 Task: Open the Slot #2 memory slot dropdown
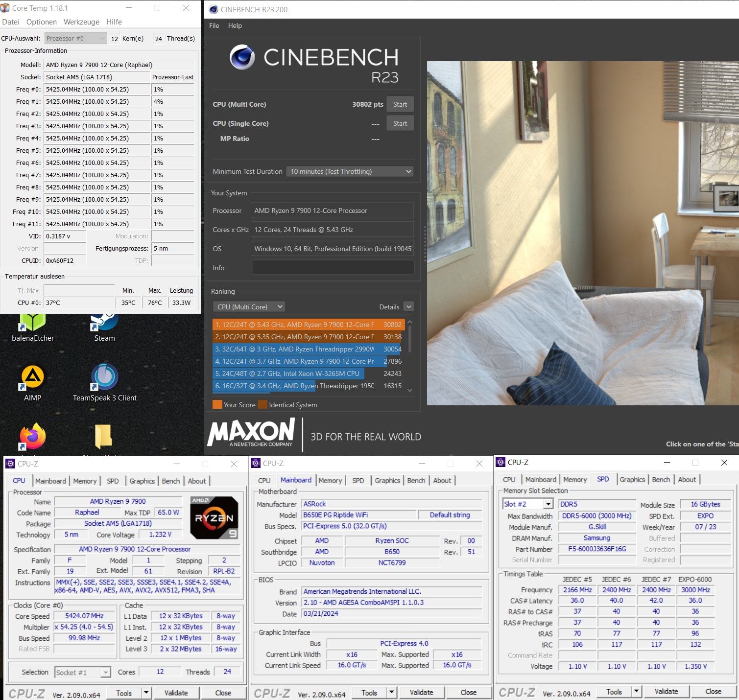[527, 504]
